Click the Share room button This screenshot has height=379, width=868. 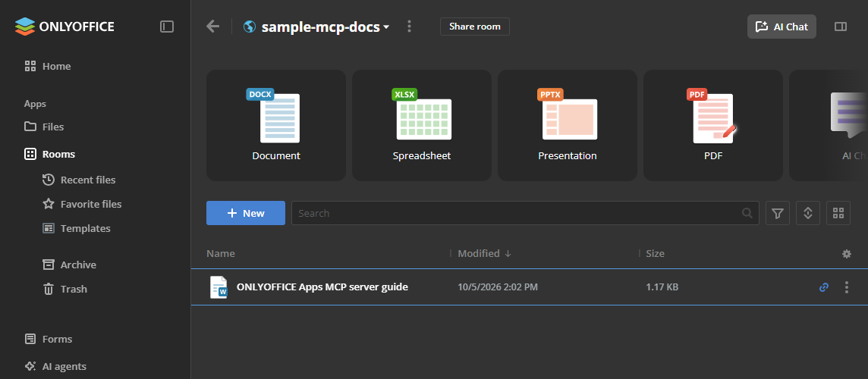pos(474,27)
